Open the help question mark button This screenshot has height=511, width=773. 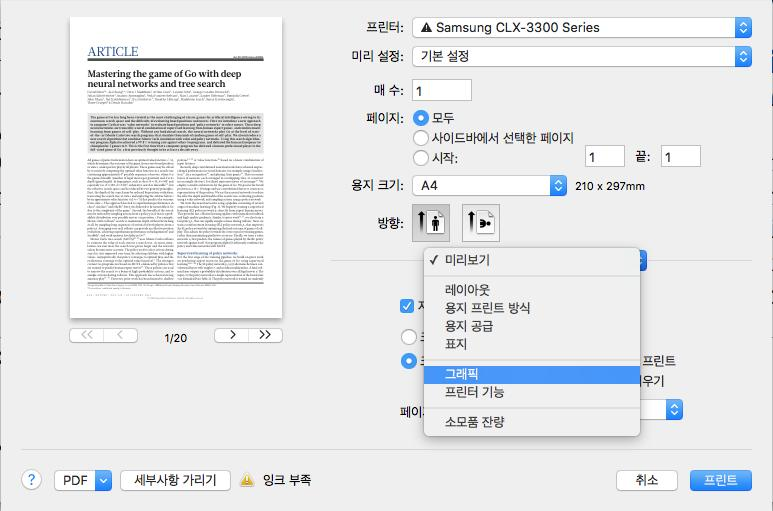31,479
